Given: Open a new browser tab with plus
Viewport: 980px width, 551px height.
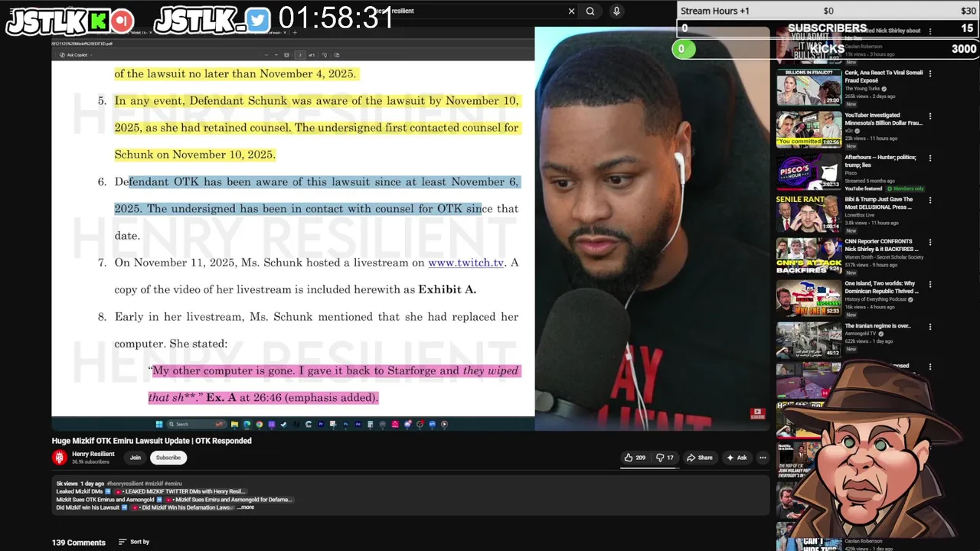Looking at the screenshot, I should coord(295,32).
